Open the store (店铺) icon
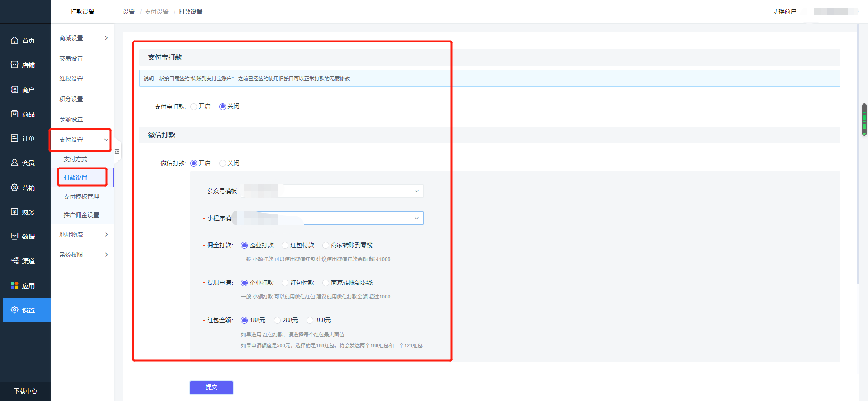The image size is (868, 401). [x=14, y=65]
